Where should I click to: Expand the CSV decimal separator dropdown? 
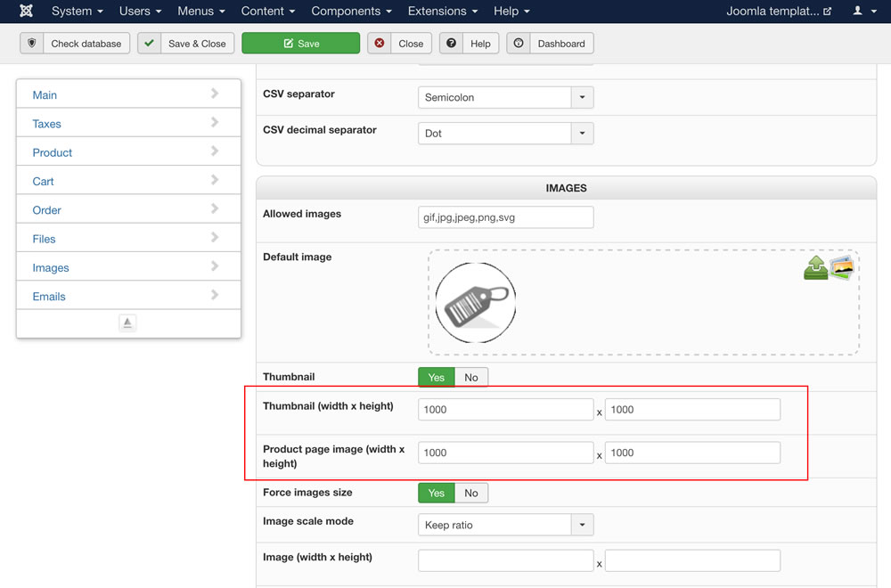582,134
